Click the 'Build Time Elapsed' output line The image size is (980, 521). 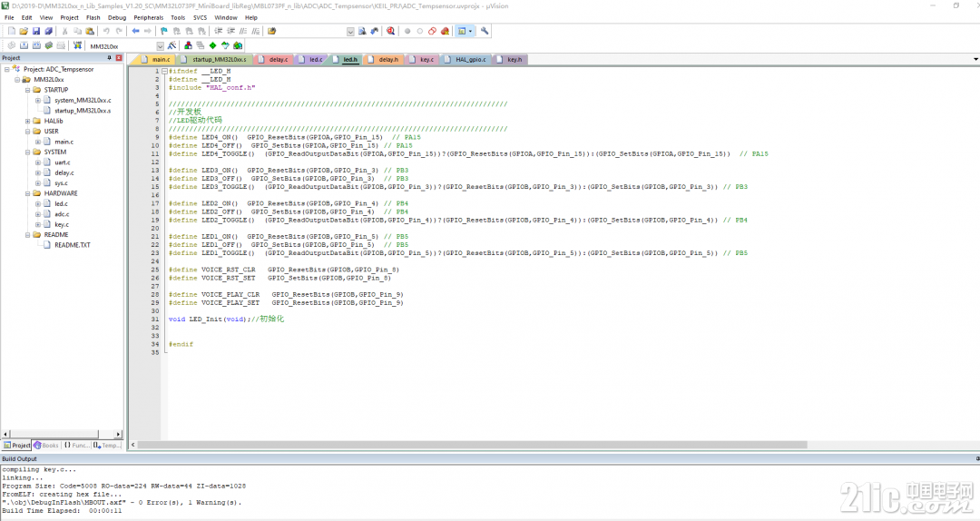click(x=62, y=510)
